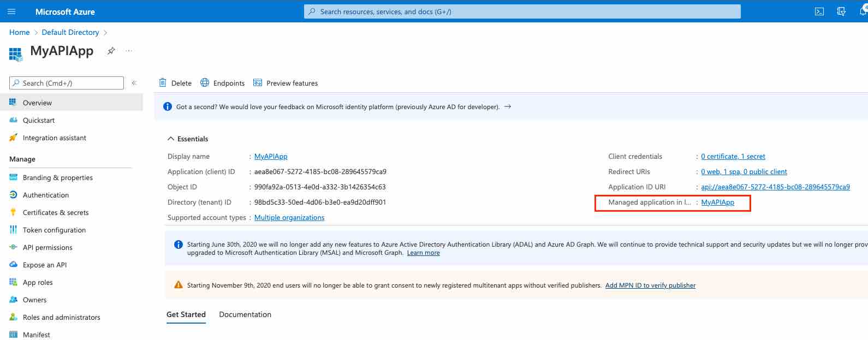The width and height of the screenshot is (868, 340).
Task: Open 0 certificate, 1 secret link
Action: coord(733,156)
